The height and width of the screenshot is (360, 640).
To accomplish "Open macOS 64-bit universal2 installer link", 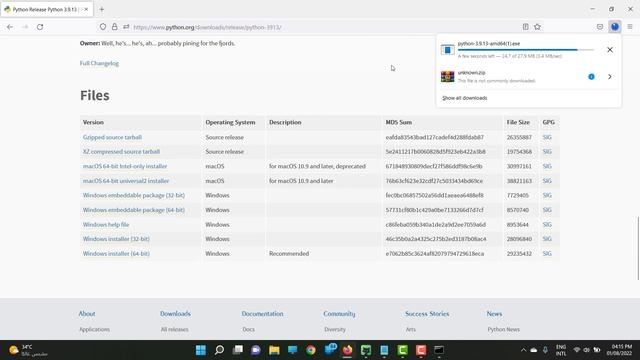I will click(x=126, y=181).
